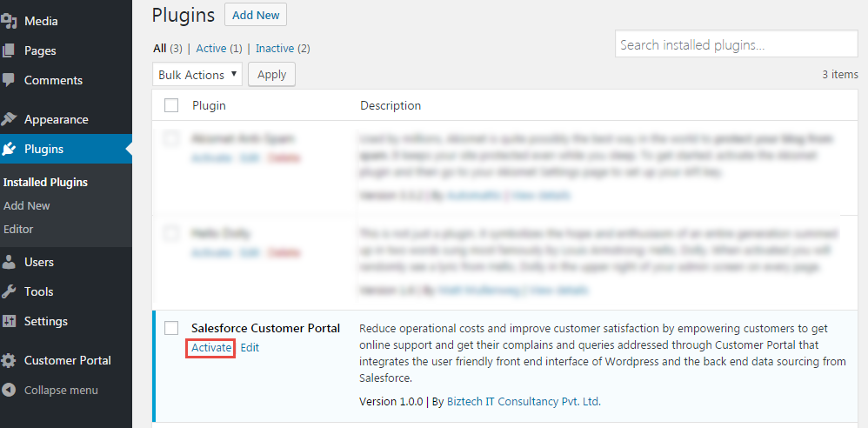868x428 pixels.
Task: Click the Settings sliders icon
Action: 9,321
